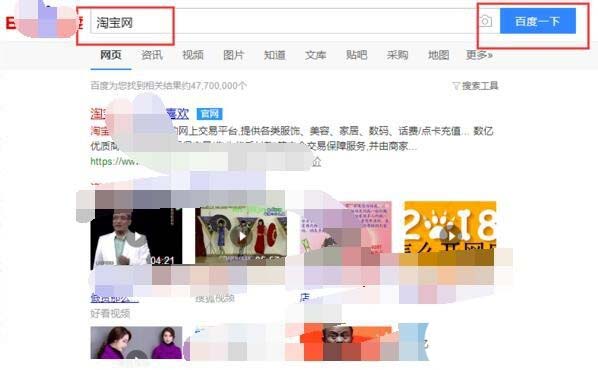598x370 pixels.
Task: Open the Taobao result title link
Action: 140,114
